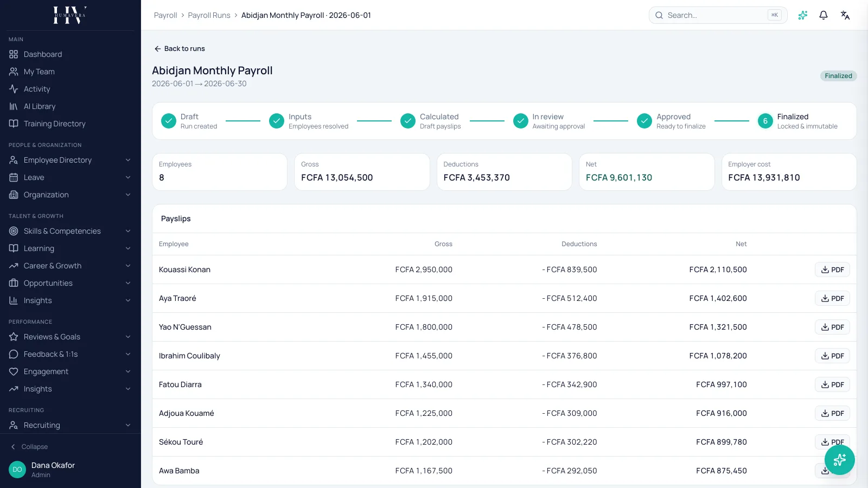Go back via Back to runs
The image size is (868, 488).
point(180,49)
